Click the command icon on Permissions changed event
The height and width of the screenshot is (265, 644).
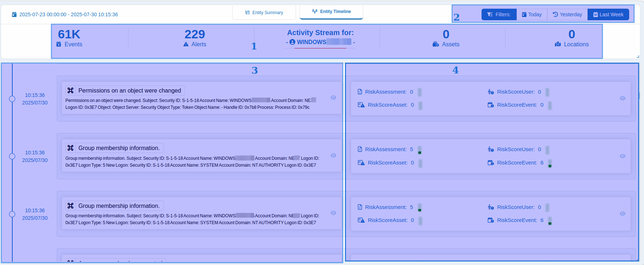tap(71, 90)
